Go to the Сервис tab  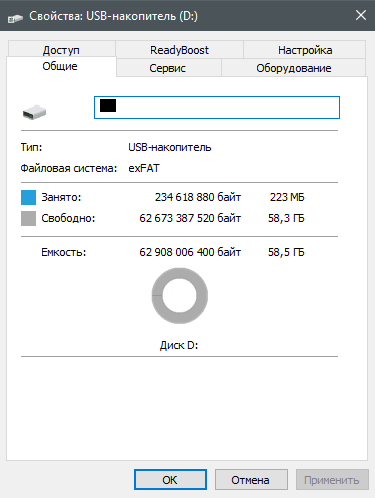[168, 68]
